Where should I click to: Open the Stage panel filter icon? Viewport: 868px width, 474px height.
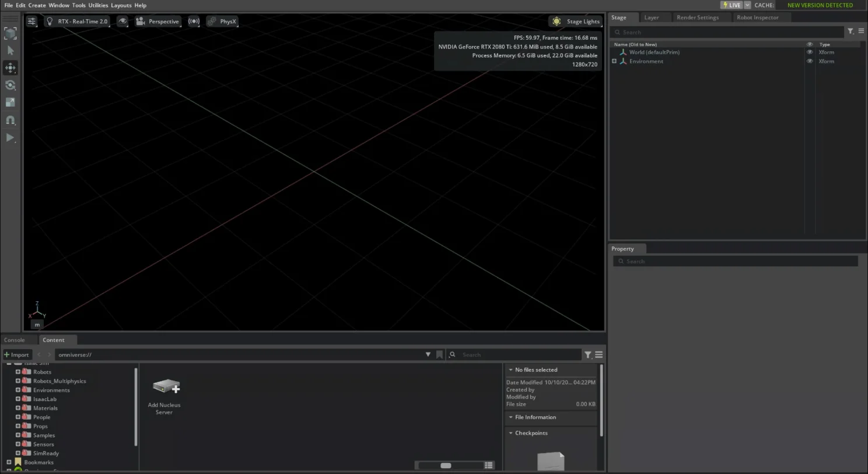850,32
